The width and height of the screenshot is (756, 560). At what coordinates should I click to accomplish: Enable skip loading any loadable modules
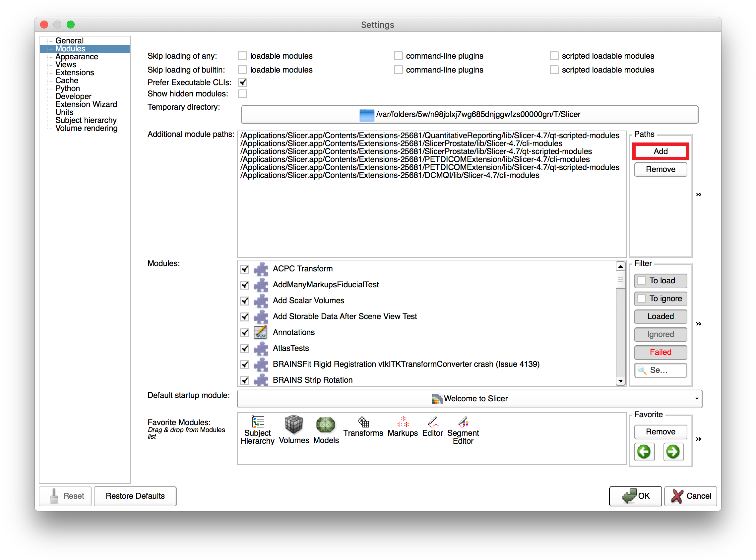pyautogui.click(x=242, y=56)
